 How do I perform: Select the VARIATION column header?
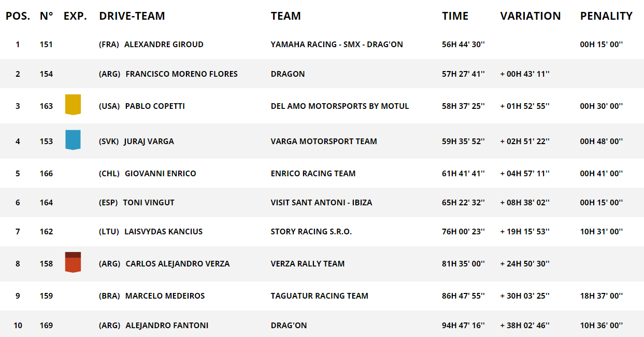tap(531, 16)
